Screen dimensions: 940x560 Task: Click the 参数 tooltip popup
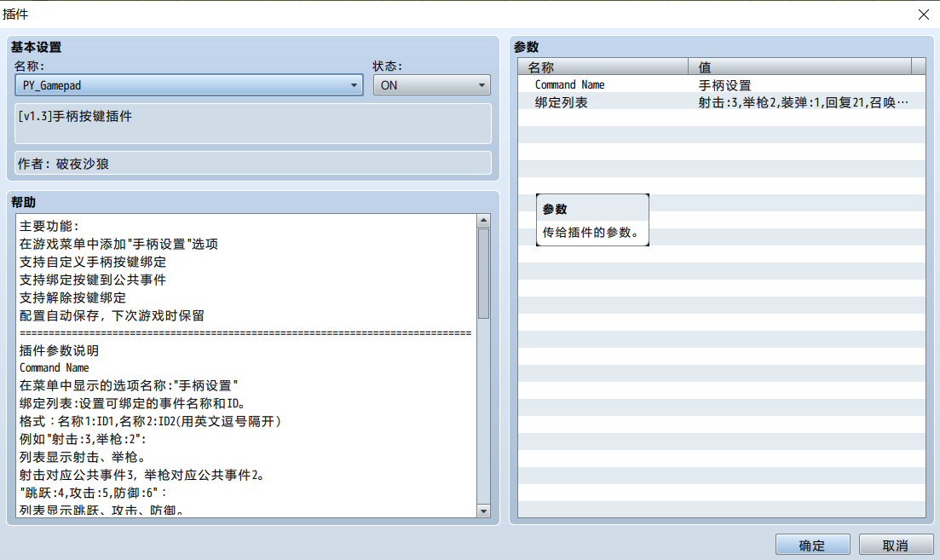[x=592, y=220]
